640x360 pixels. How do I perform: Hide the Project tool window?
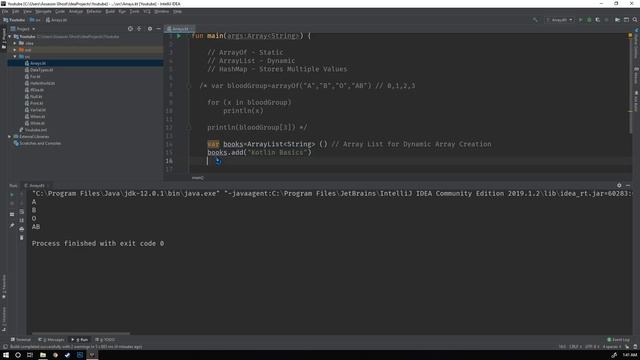point(158,29)
